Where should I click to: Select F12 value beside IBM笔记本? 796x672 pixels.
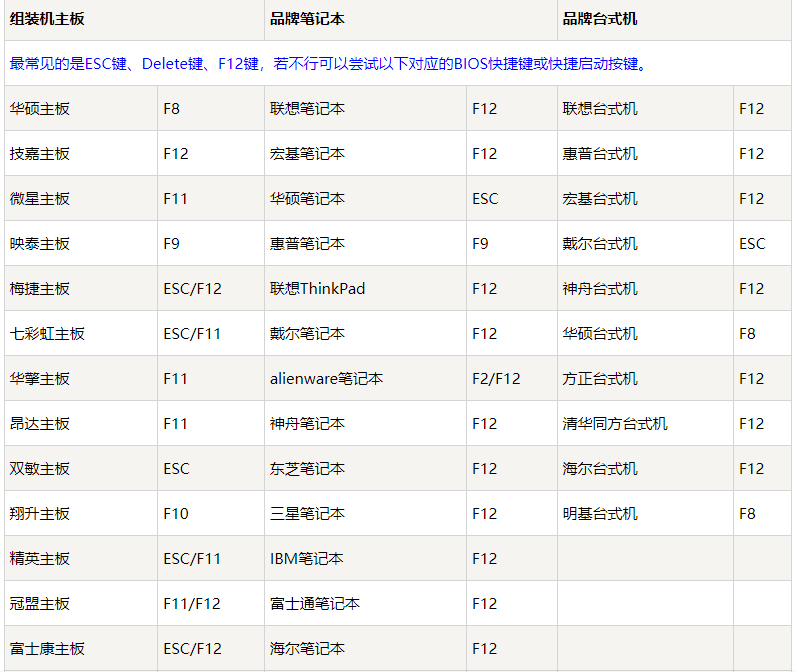(484, 559)
